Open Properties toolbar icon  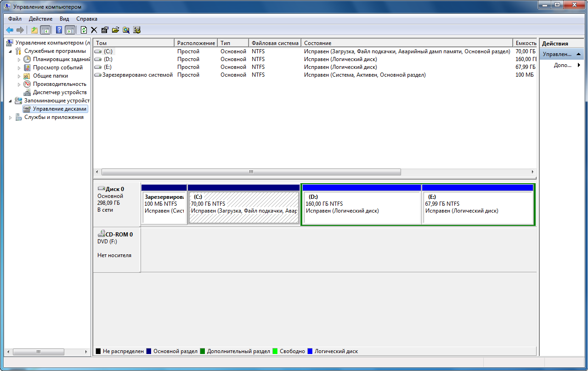click(104, 30)
